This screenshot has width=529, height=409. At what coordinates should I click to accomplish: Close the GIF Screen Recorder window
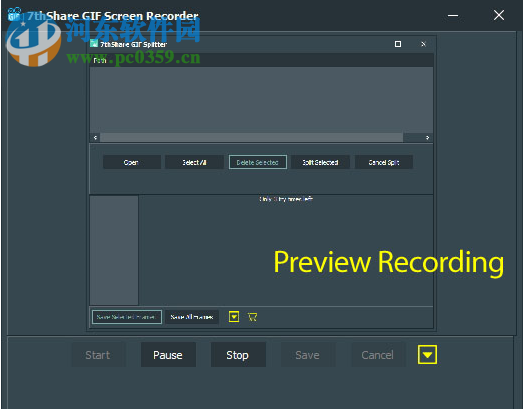tap(499, 15)
